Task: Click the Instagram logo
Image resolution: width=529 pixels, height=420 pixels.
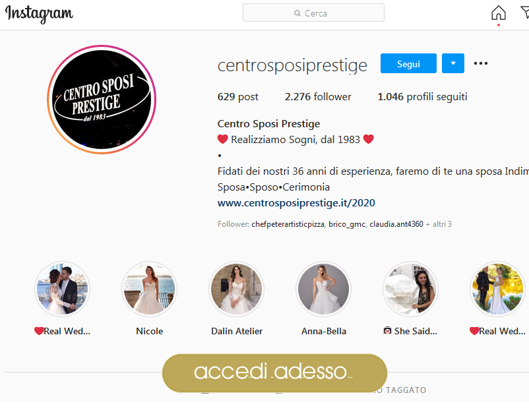Action: (x=39, y=14)
